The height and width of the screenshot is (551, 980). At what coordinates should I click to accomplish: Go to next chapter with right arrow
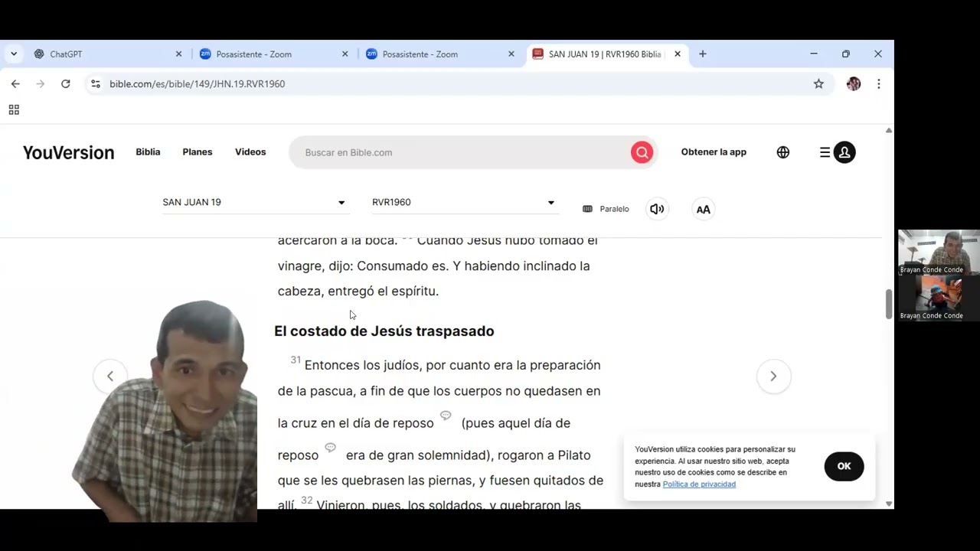click(773, 376)
